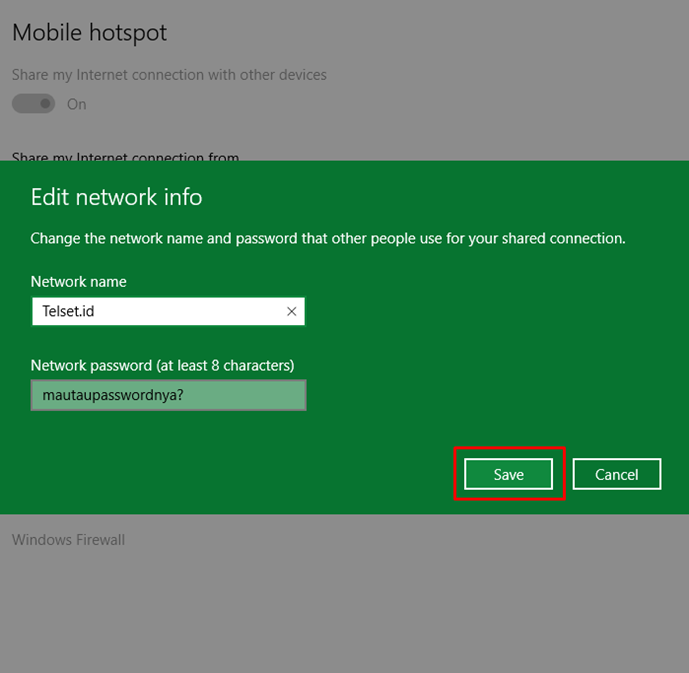Click Share my Internet connection with other devices
Viewport: 689px width, 673px height.
pos(169,75)
